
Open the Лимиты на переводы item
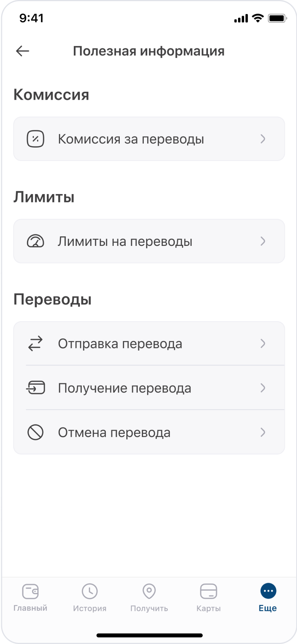(x=149, y=241)
